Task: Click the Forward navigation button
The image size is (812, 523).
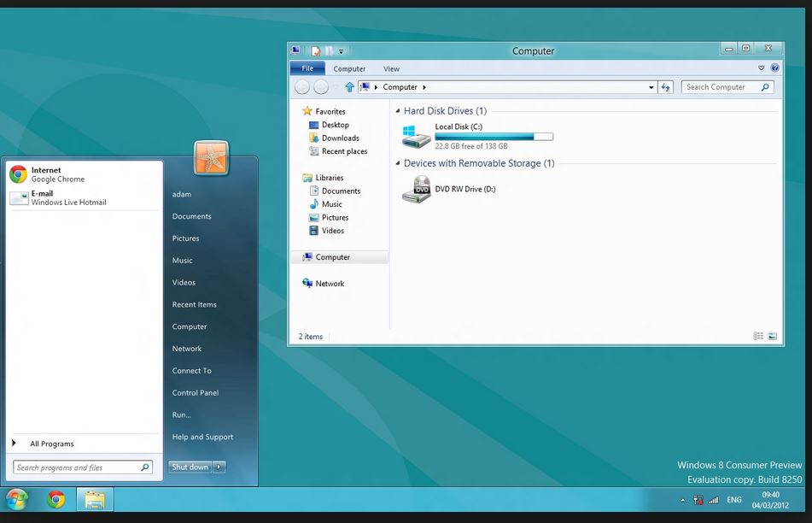Action: 321,87
